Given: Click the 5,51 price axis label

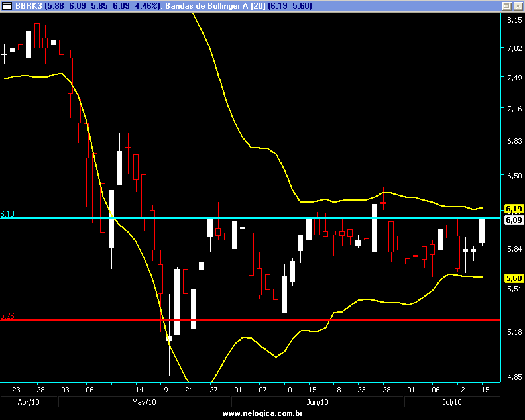Looking at the screenshot, I should tap(514, 289).
